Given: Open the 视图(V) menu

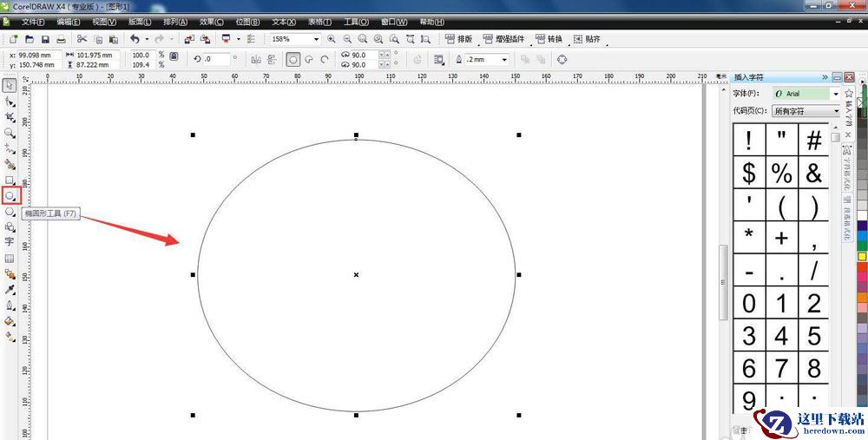Looking at the screenshot, I should (104, 23).
